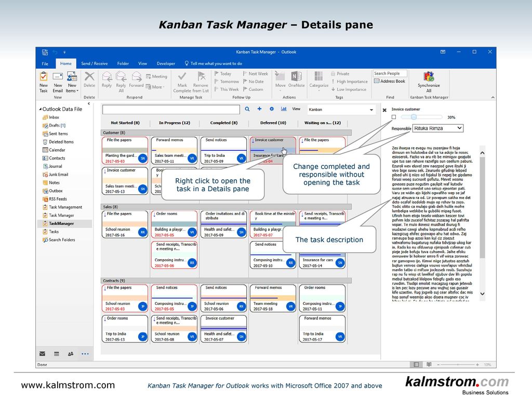Click the Reading view status bar icon

pyautogui.click(x=429, y=364)
